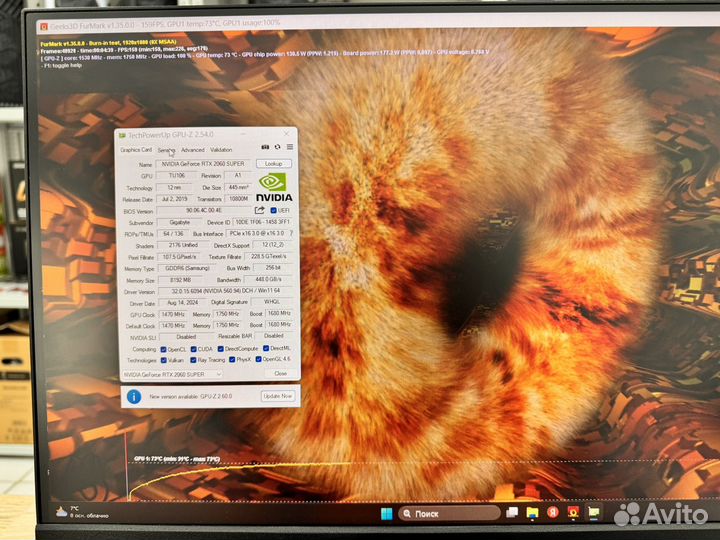This screenshot has height=540, width=720.
Task: Toggle the CUDA checkbox
Action: point(193,349)
